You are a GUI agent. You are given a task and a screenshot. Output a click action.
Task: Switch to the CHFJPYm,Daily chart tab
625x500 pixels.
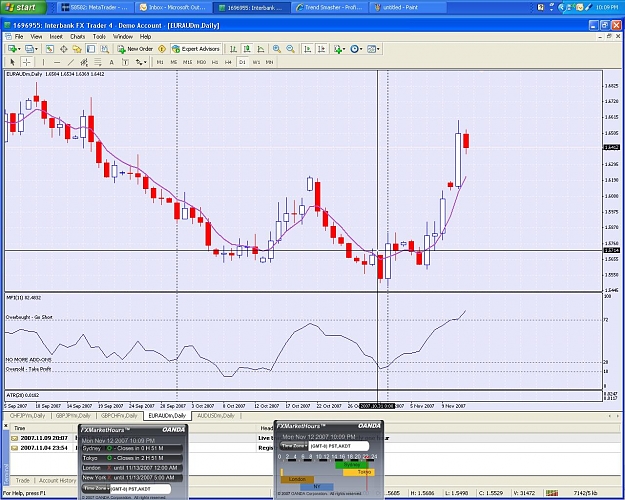point(27,415)
